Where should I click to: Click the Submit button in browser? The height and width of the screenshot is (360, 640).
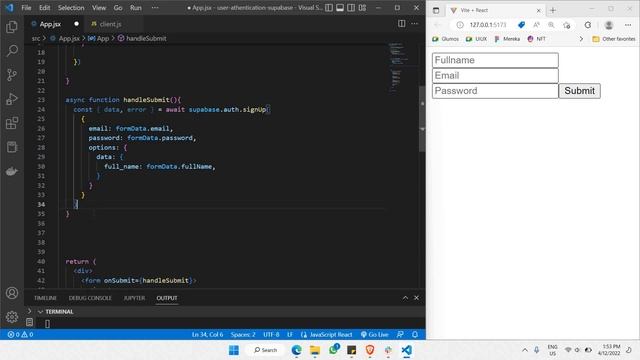(580, 91)
